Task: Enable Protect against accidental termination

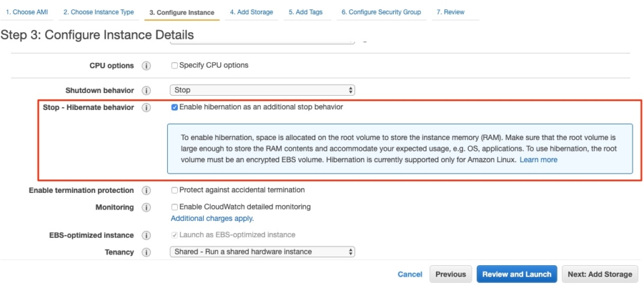Action: pos(174,190)
